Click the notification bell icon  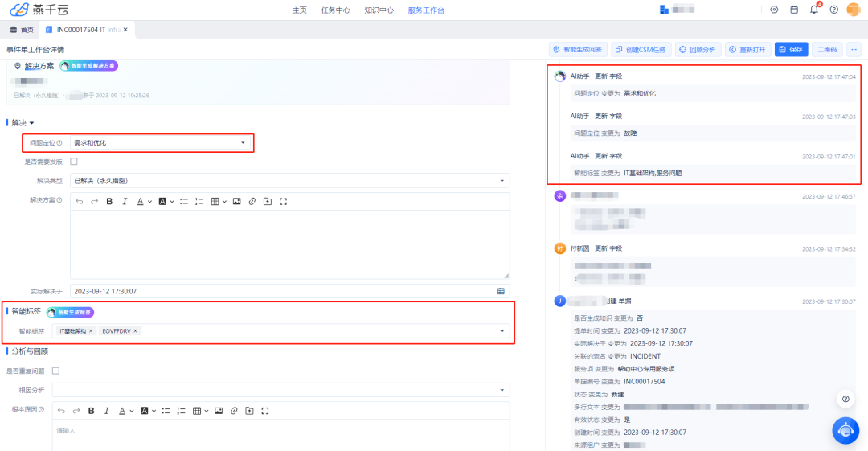[814, 10]
